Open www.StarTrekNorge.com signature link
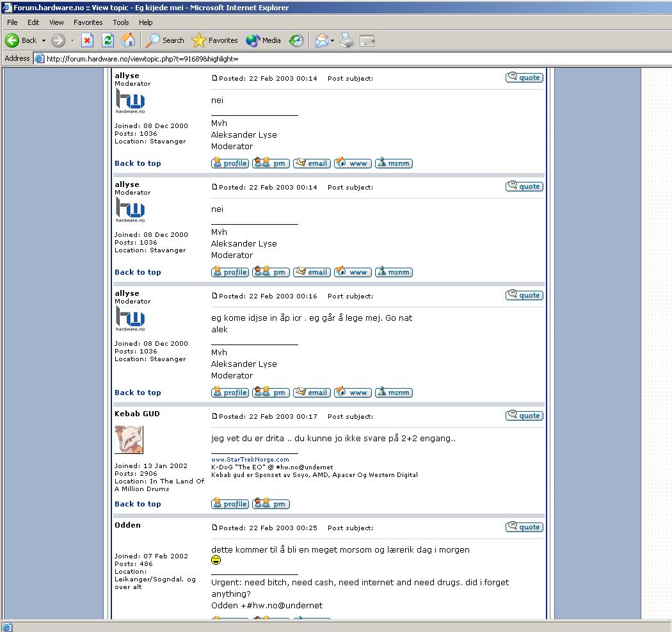The height and width of the screenshot is (632, 672). (250, 460)
